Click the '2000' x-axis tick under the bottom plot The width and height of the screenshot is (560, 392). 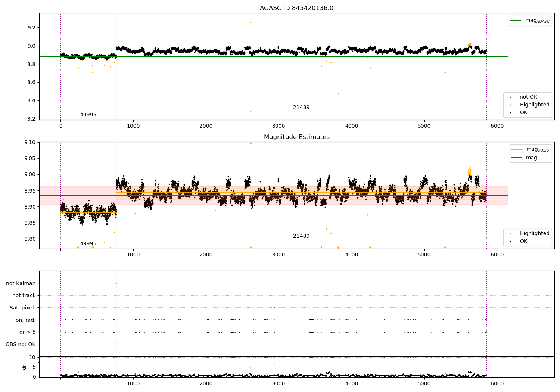coord(206,383)
